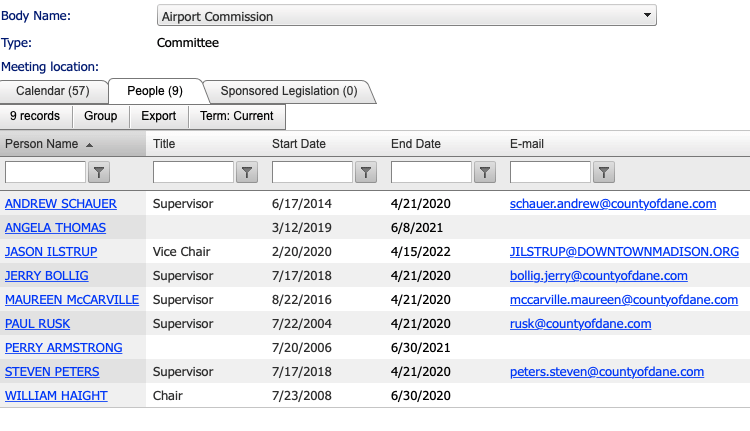Open the Group menu
The height and width of the screenshot is (431, 750).
tap(100, 116)
